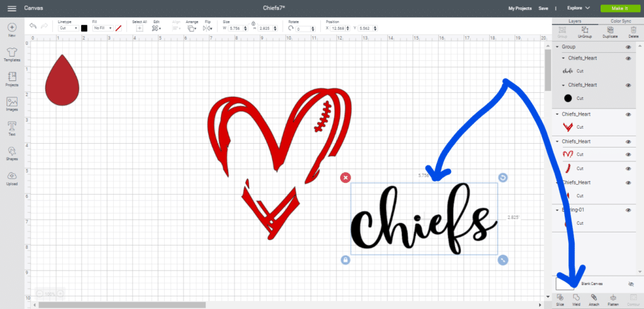The height and width of the screenshot is (309, 644).
Task: Undo the last action
Action: pyautogui.click(x=33, y=26)
